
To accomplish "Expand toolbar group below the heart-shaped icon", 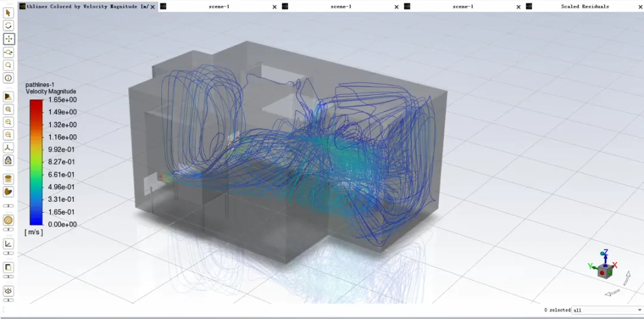I will coord(9,205).
